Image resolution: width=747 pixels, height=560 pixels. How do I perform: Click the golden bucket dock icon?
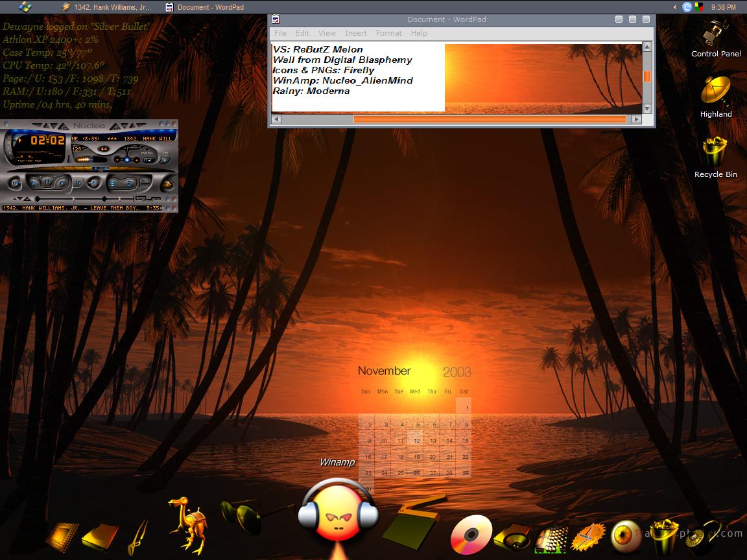(x=664, y=536)
